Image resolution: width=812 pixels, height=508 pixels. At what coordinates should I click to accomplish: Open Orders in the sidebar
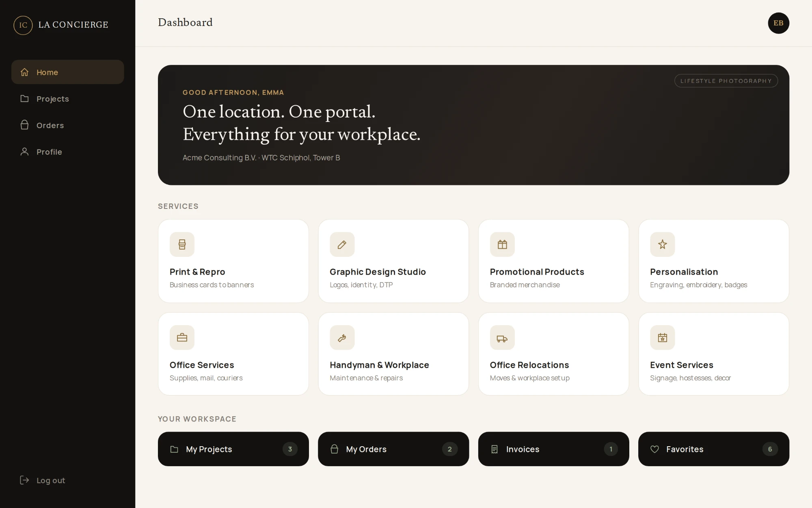67,125
